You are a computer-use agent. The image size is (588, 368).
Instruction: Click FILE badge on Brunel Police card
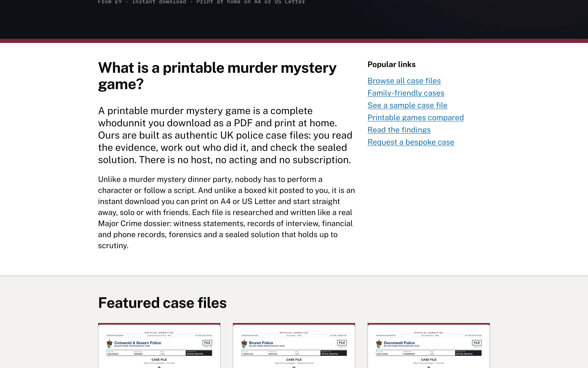click(342, 343)
